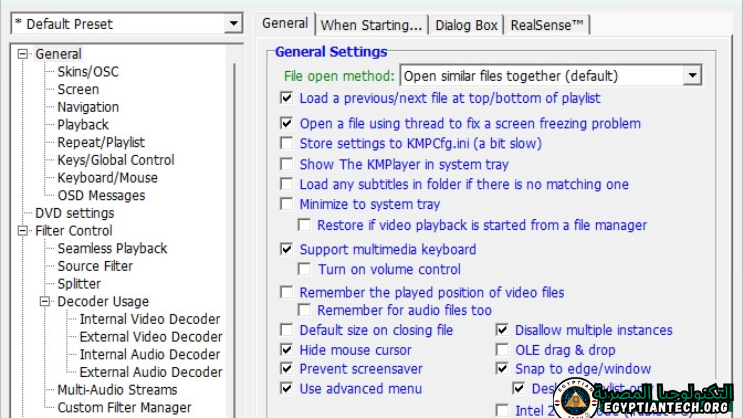This screenshot has width=743, height=418.
Task: Open Multi-Audio Streams settings
Action: pos(117,390)
